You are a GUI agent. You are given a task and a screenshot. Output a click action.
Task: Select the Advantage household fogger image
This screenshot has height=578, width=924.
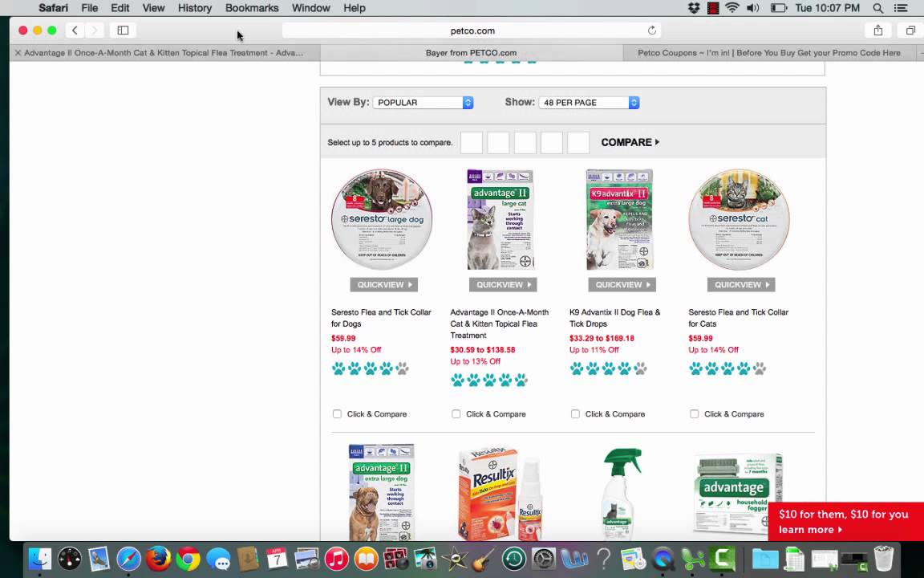point(739,495)
